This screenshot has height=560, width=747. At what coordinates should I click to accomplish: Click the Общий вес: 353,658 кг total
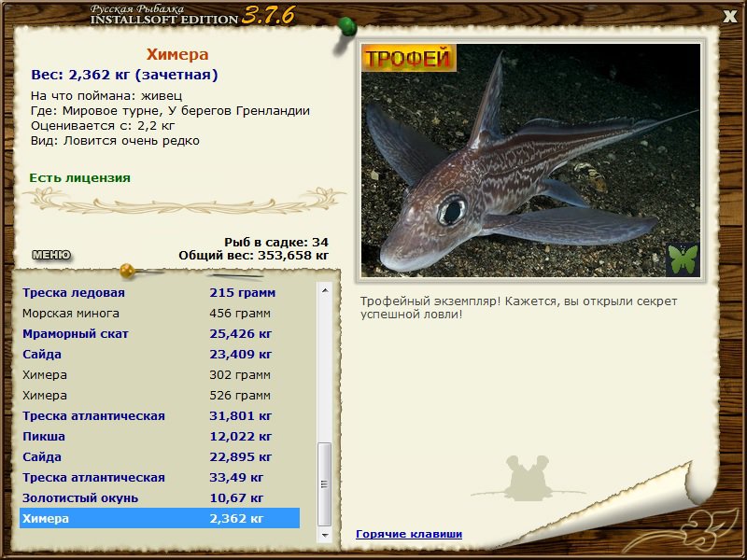pyautogui.click(x=253, y=256)
